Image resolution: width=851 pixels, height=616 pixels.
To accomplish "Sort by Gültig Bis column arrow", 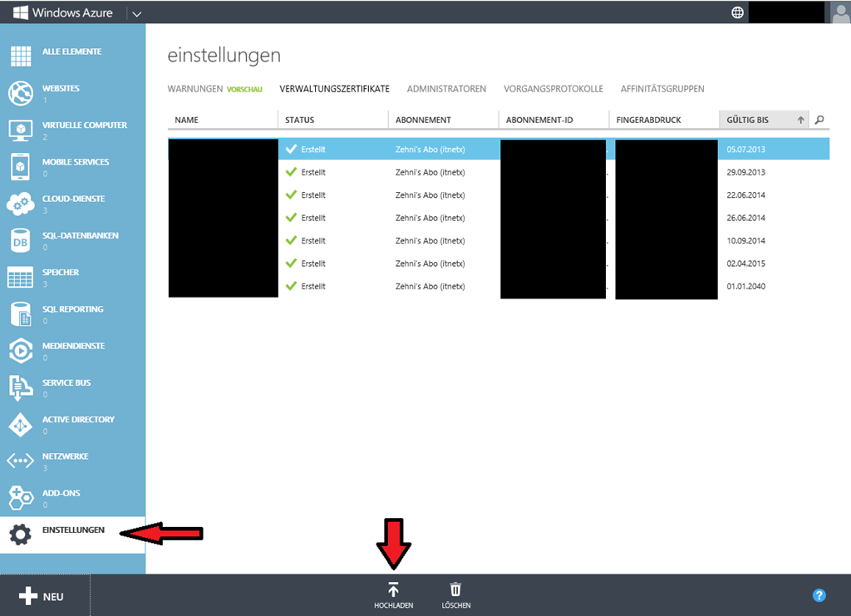I will point(801,121).
